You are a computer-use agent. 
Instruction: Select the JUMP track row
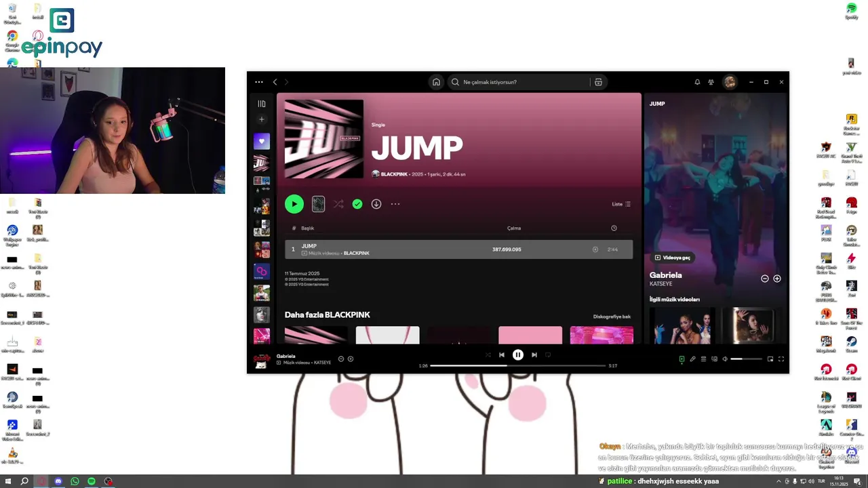click(x=458, y=249)
